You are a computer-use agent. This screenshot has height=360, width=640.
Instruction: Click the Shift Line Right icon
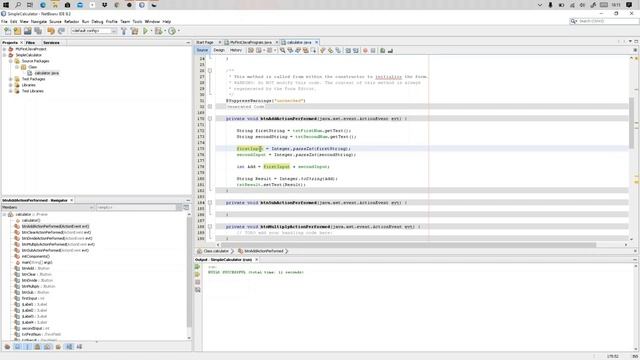coord(356,51)
